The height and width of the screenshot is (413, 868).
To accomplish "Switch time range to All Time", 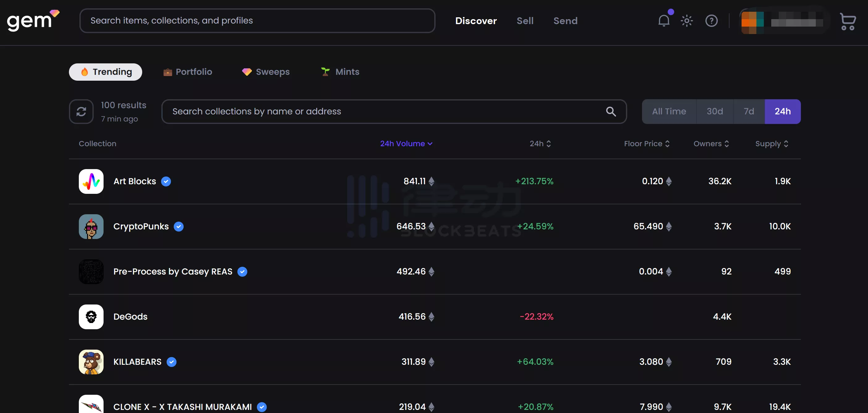I will pyautogui.click(x=669, y=112).
